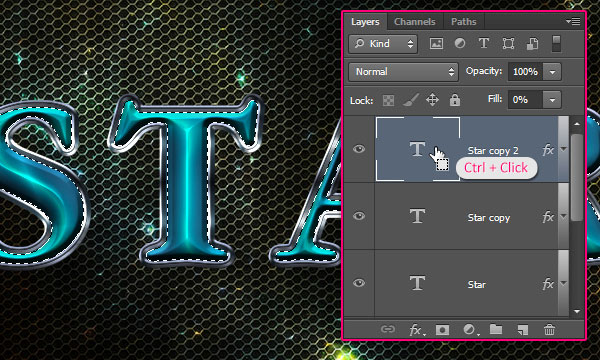
Task: Open the Normal blend mode dropdown
Action: (x=403, y=72)
